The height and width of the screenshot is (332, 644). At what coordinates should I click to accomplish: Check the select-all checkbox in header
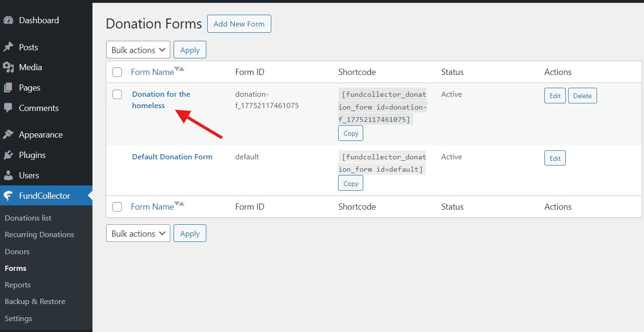click(x=117, y=72)
